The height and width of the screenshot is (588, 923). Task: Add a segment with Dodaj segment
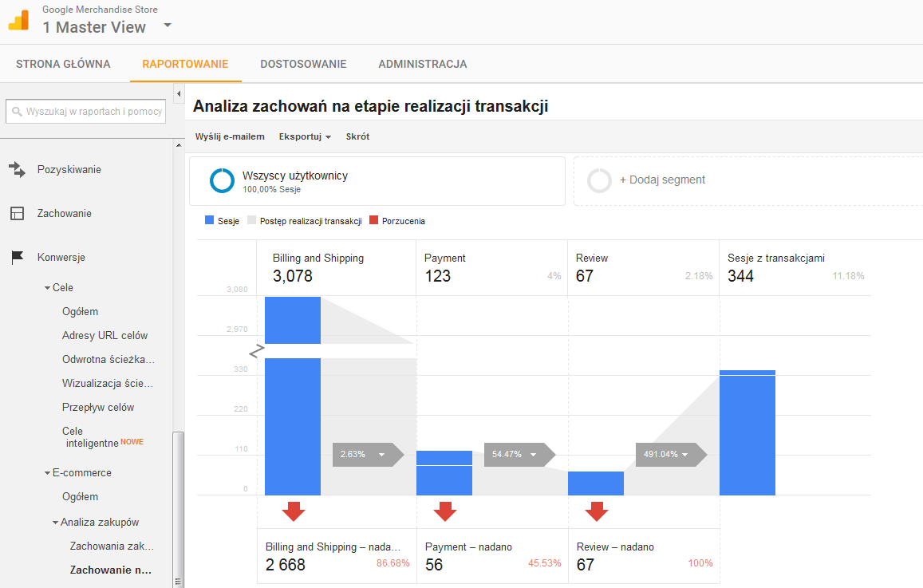662,180
